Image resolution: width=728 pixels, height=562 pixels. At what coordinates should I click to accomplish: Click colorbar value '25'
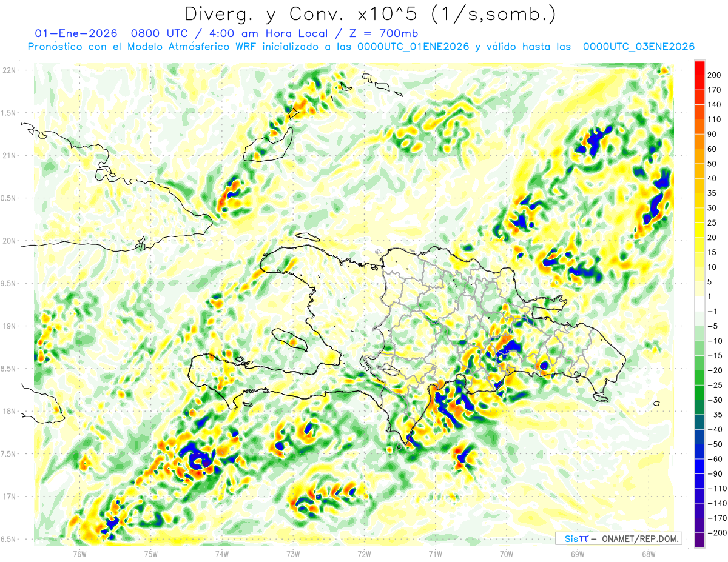[712, 222]
